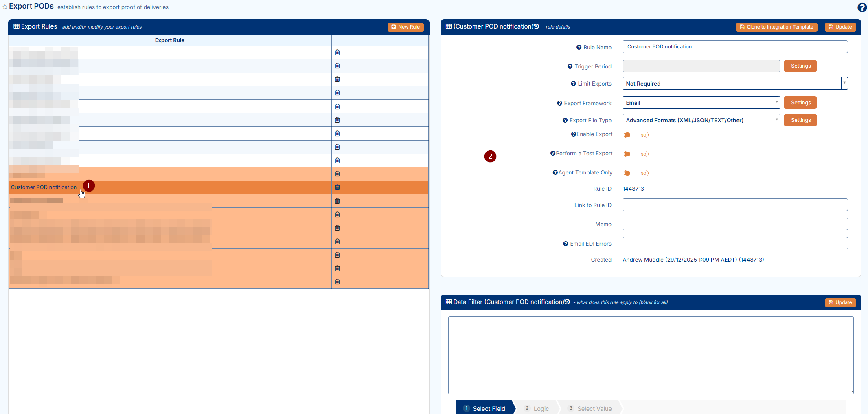Click trash icon in last rule row

click(x=337, y=282)
